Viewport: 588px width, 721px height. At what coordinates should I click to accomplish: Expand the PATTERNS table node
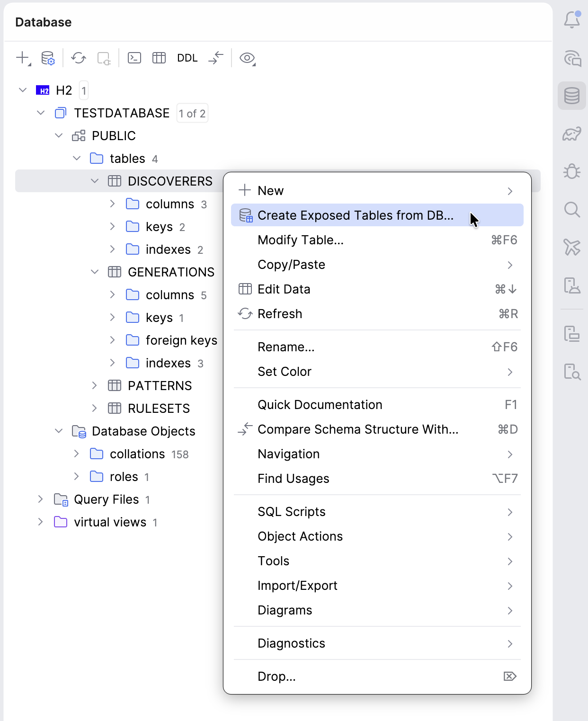tap(95, 385)
